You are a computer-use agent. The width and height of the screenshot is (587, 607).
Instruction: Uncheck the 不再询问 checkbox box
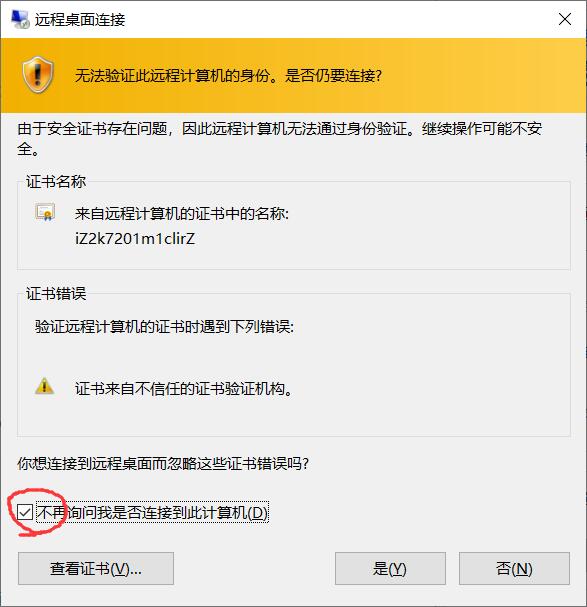pyautogui.click(x=25, y=513)
